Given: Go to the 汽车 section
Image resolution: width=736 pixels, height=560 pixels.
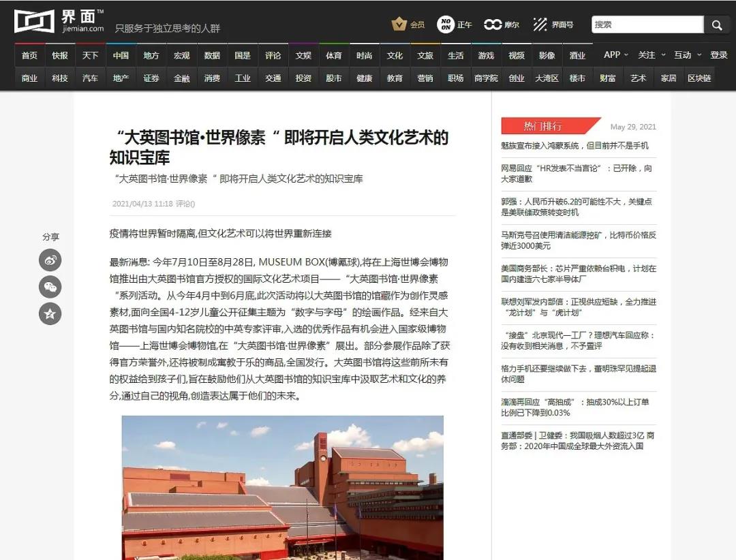Looking at the screenshot, I should [90, 78].
